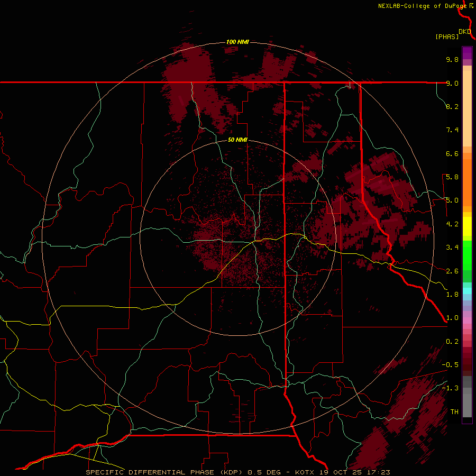Image resolution: width=476 pixels, height=476 pixels.
Task: Select the cyan band of the color bar
Action: tap(467, 291)
